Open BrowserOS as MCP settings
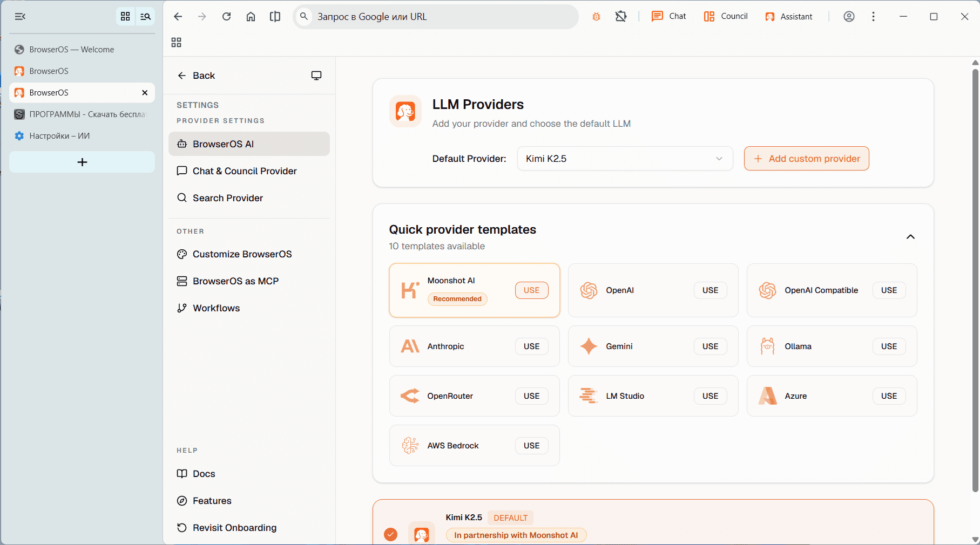980x545 pixels. [x=249, y=281]
